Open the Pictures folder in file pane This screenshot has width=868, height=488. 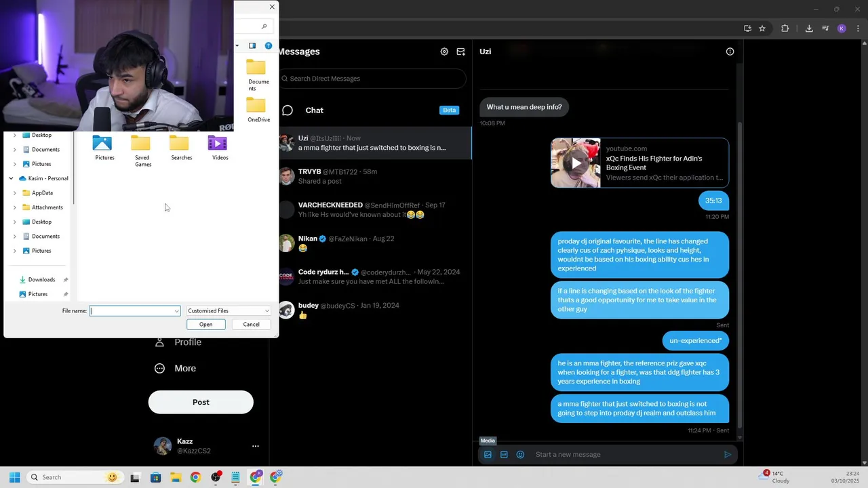click(x=102, y=148)
